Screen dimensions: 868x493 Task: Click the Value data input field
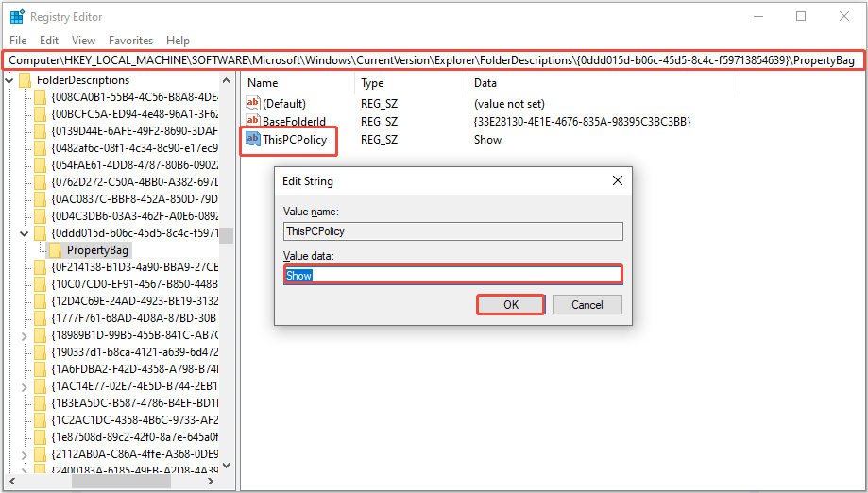click(x=452, y=275)
